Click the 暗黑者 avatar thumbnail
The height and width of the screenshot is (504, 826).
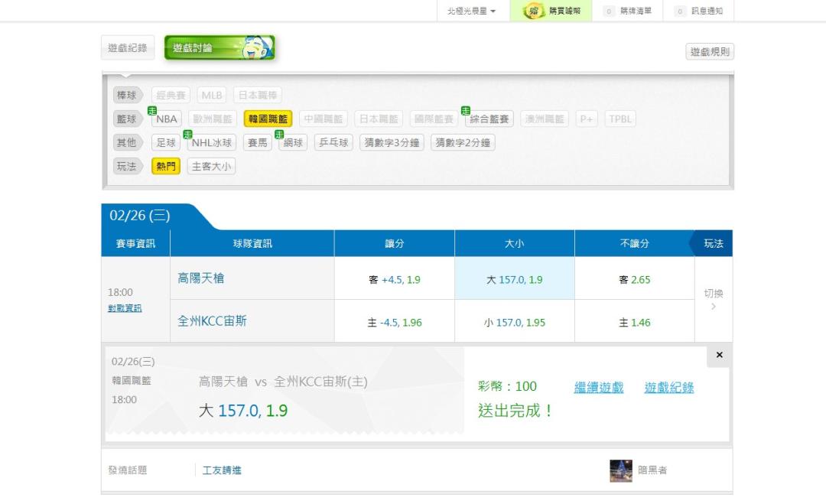coord(621,471)
